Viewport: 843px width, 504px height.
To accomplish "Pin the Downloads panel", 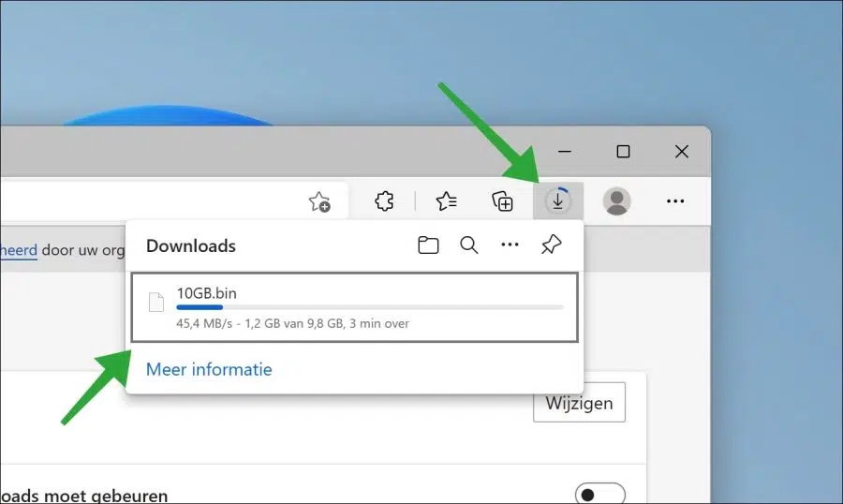I will (x=551, y=245).
